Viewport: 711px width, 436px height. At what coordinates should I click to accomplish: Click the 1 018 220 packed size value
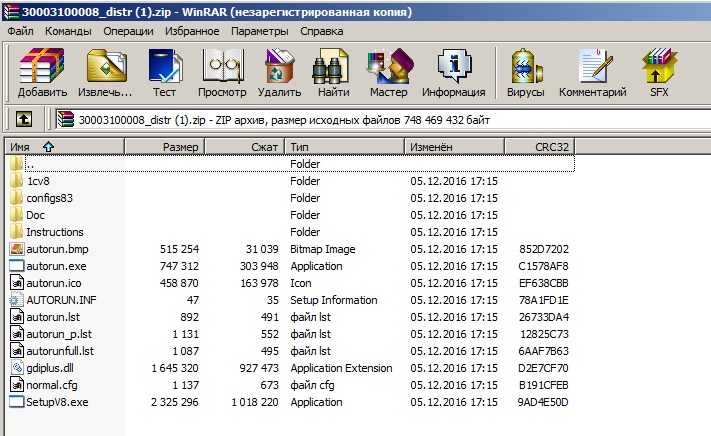tap(255, 402)
